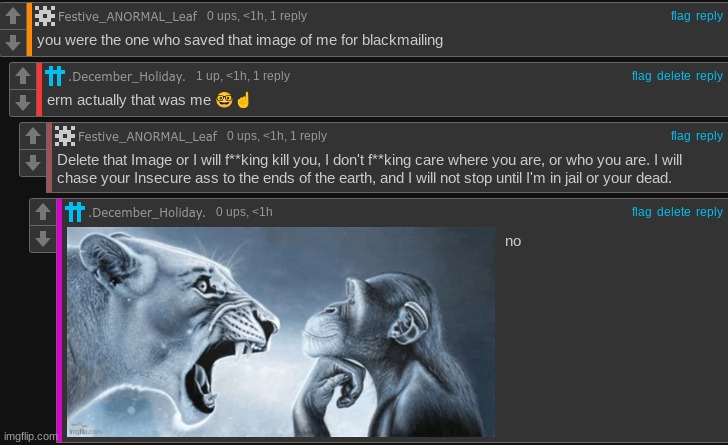Image resolution: width=728 pixels, height=445 pixels.
Task: Downvote the top Festive_ANORMAL_Leaf comment
Action: [13, 42]
